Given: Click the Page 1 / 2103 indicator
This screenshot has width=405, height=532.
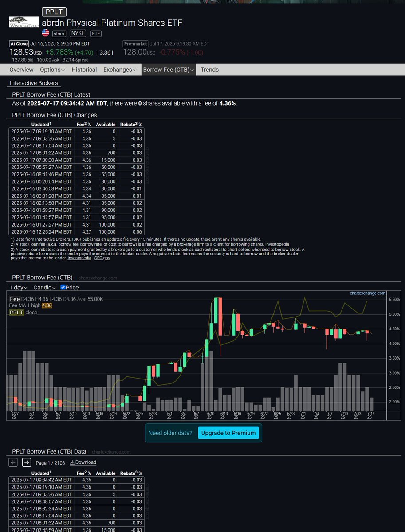Looking at the screenshot, I should (50, 463).
